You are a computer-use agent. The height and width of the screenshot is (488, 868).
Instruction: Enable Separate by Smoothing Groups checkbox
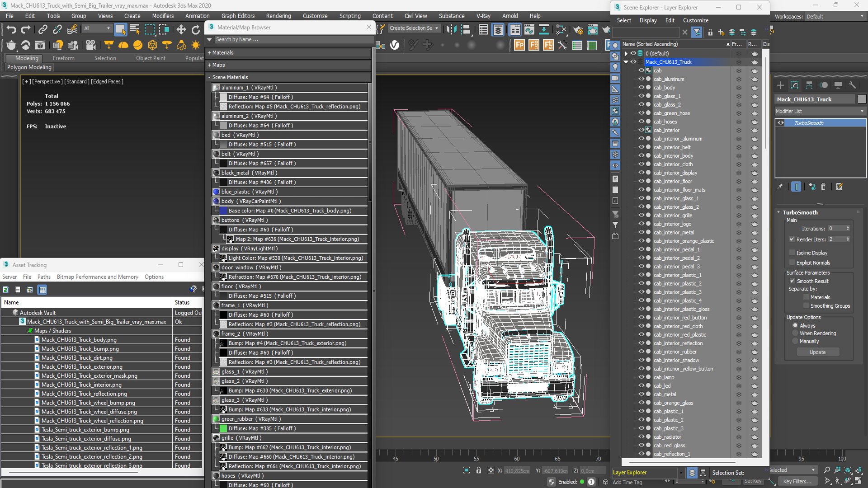[806, 306]
